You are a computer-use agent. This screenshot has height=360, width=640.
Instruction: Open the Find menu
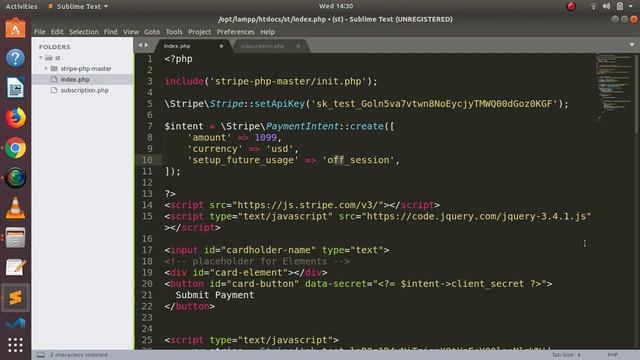click(x=110, y=32)
